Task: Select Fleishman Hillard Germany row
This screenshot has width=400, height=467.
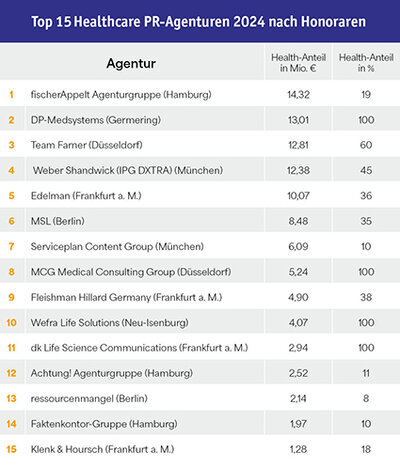Action: tap(200, 297)
